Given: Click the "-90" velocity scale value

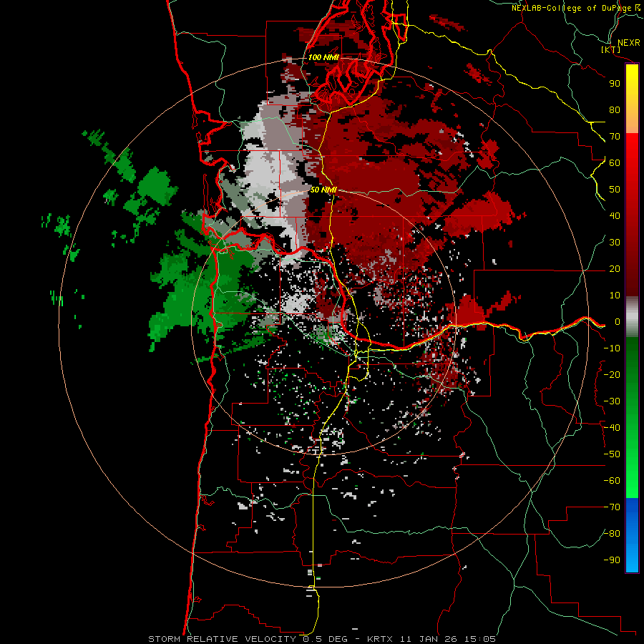Looking at the screenshot, I should (x=612, y=560).
